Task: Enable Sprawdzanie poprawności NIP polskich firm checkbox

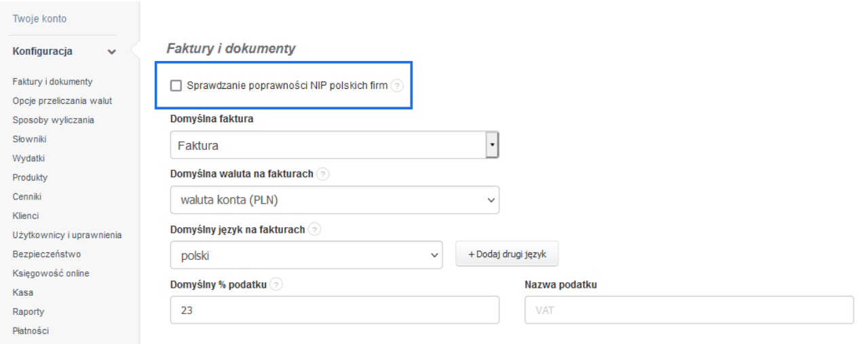Action: pyautogui.click(x=176, y=86)
